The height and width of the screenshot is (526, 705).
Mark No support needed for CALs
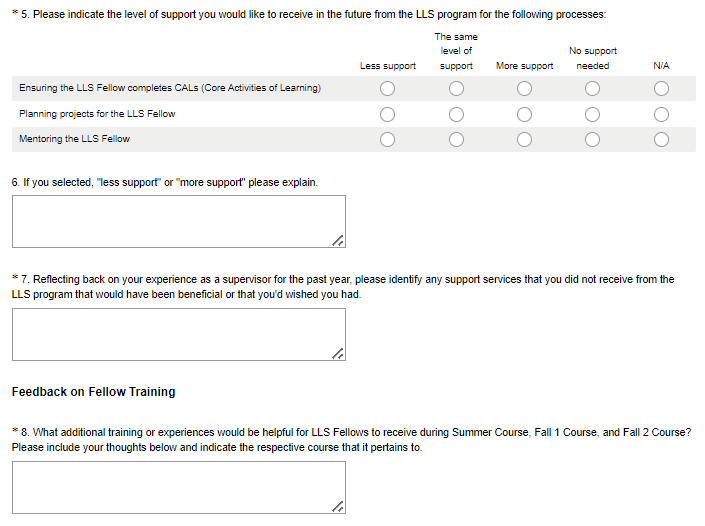tap(592, 89)
